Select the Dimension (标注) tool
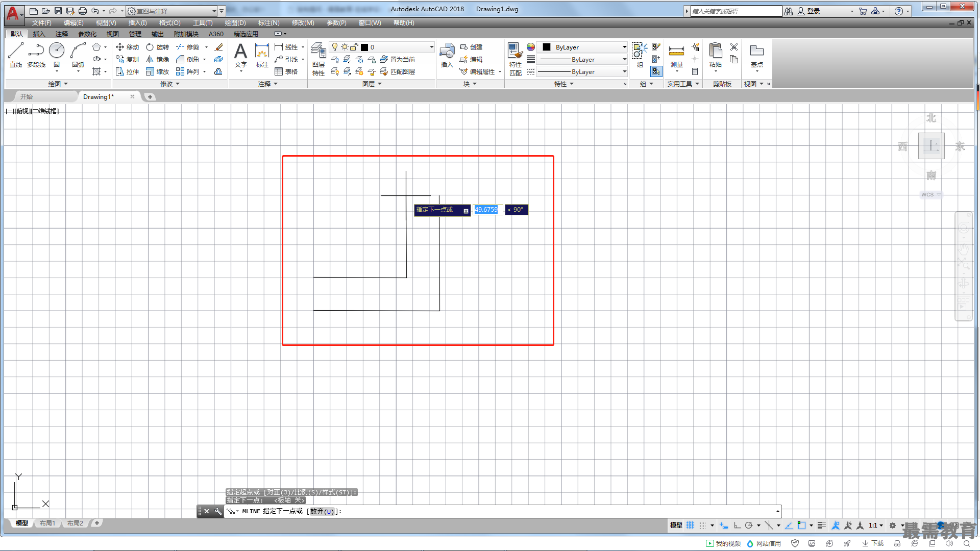980x551 pixels. [x=262, y=55]
